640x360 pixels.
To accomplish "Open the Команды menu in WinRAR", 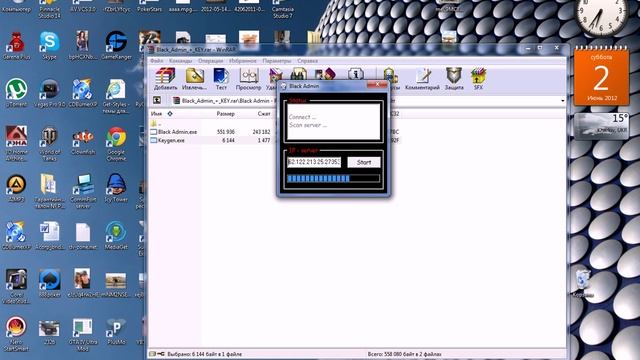I will [180, 61].
